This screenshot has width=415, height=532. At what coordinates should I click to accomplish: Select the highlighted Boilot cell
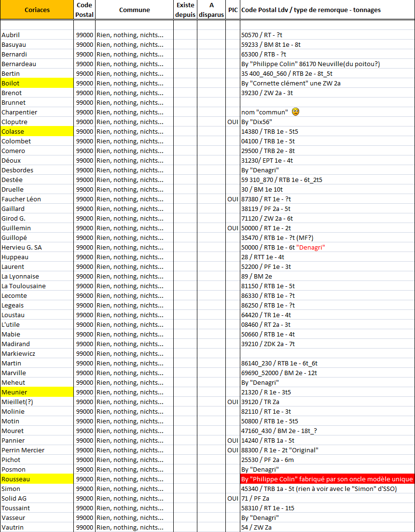(37, 83)
